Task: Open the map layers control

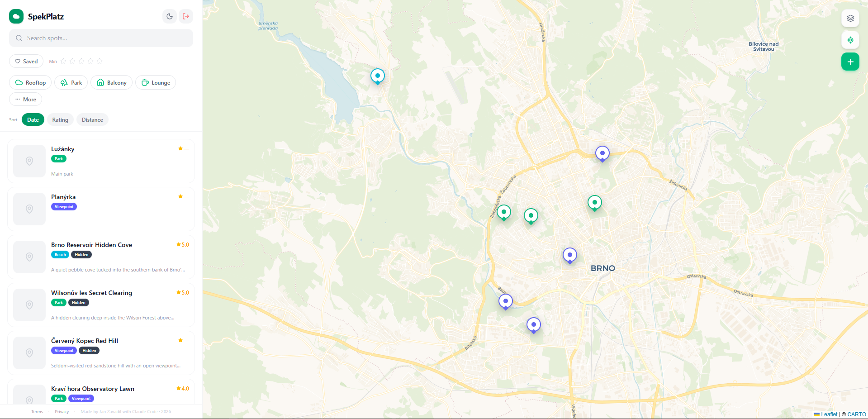Action: click(x=850, y=19)
